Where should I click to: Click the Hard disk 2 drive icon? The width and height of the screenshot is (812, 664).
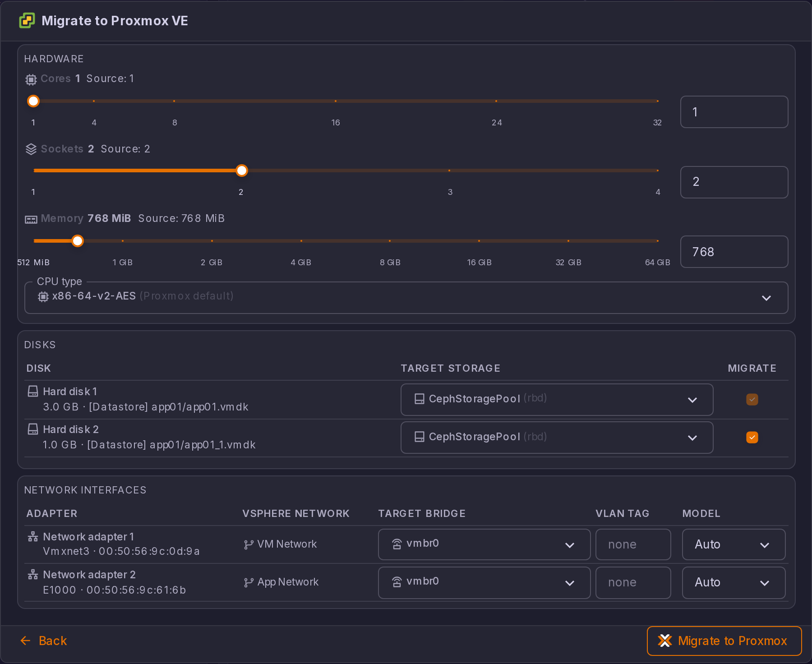pyautogui.click(x=33, y=429)
